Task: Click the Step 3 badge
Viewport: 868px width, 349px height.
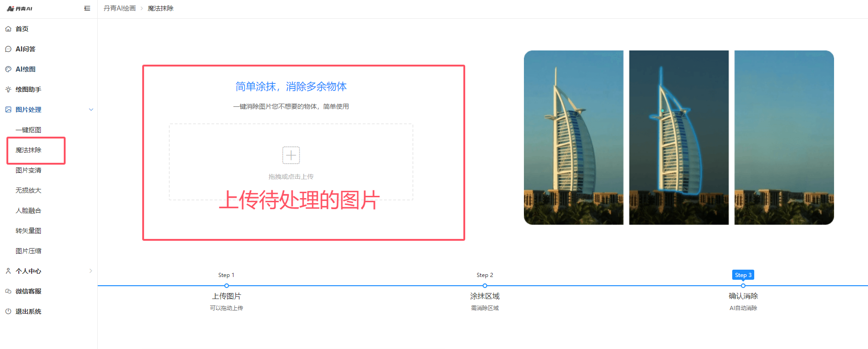Action: click(743, 275)
